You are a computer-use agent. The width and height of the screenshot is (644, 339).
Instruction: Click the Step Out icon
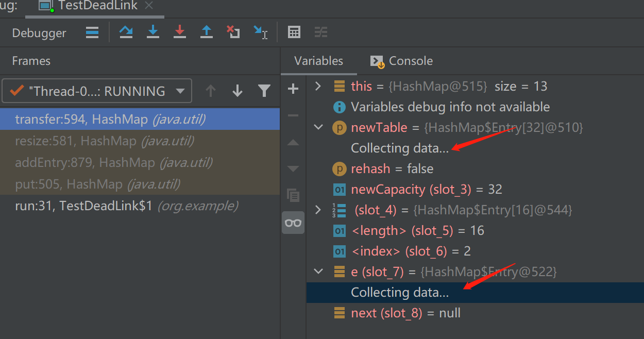click(x=207, y=32)
